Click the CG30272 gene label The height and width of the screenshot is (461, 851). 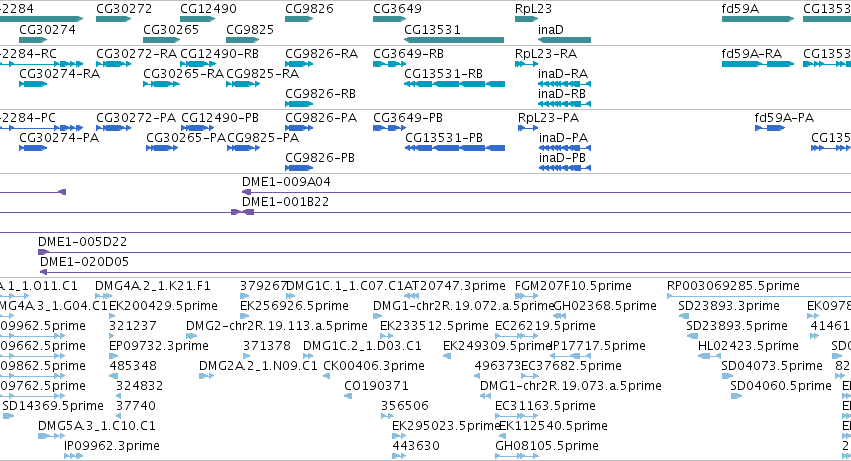pos(124,9)
